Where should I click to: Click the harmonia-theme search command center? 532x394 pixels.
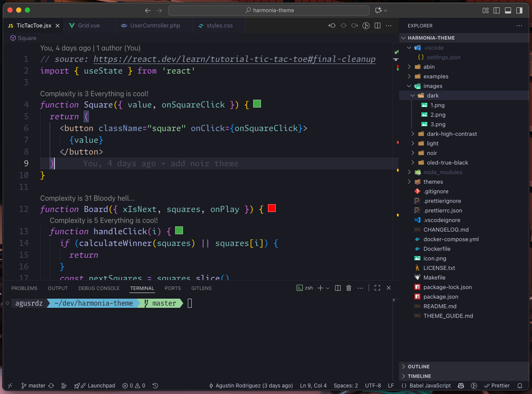269,10
